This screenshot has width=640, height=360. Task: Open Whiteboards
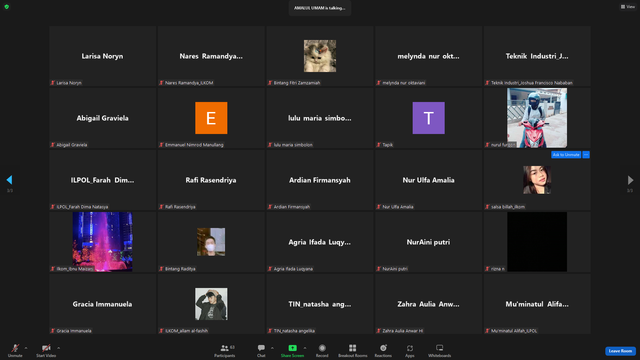[440, 350]
